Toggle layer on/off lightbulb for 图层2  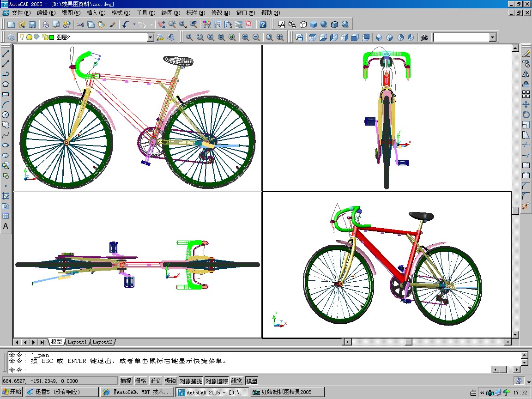click(22, 37)
